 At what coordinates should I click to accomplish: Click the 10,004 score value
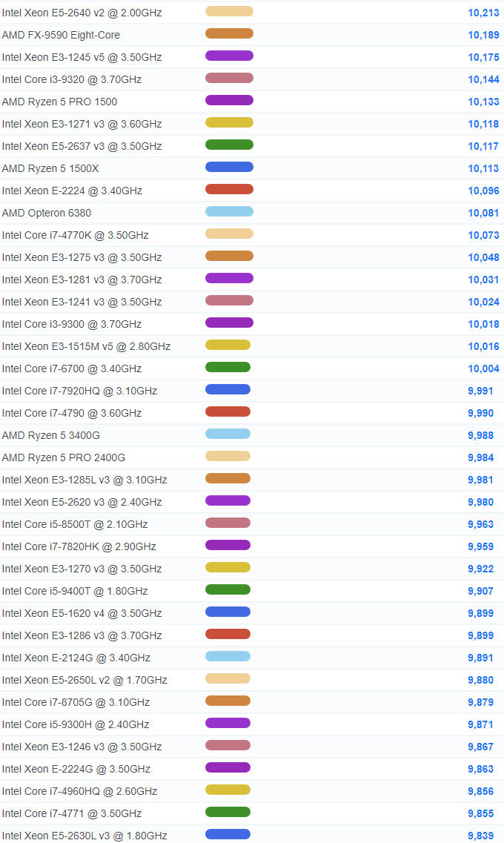click(483, 368)
